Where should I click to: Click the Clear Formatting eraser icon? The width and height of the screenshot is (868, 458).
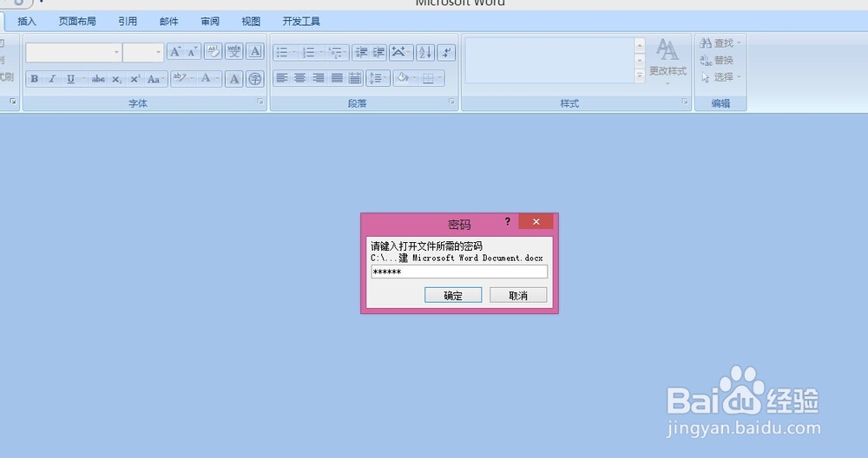click(214, 52)
